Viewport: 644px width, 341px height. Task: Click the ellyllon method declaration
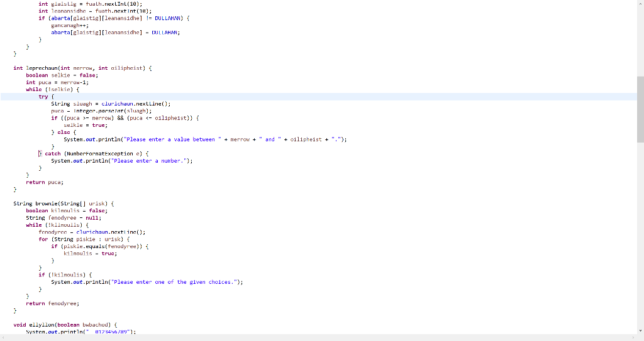click(65, 325)
